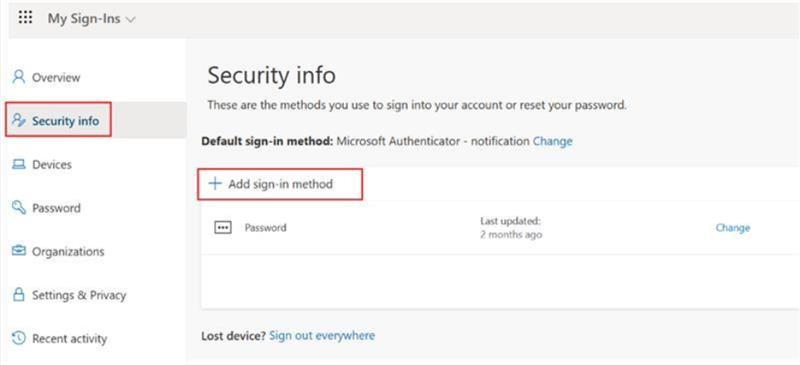
Task: Click Sign out everywhere link
Action: coord(322,335)
